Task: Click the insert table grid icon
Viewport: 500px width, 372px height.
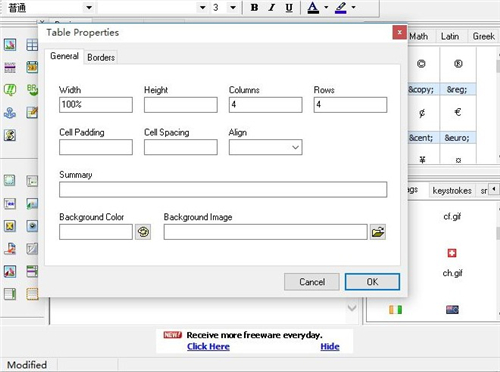Action: pos(32,44)
